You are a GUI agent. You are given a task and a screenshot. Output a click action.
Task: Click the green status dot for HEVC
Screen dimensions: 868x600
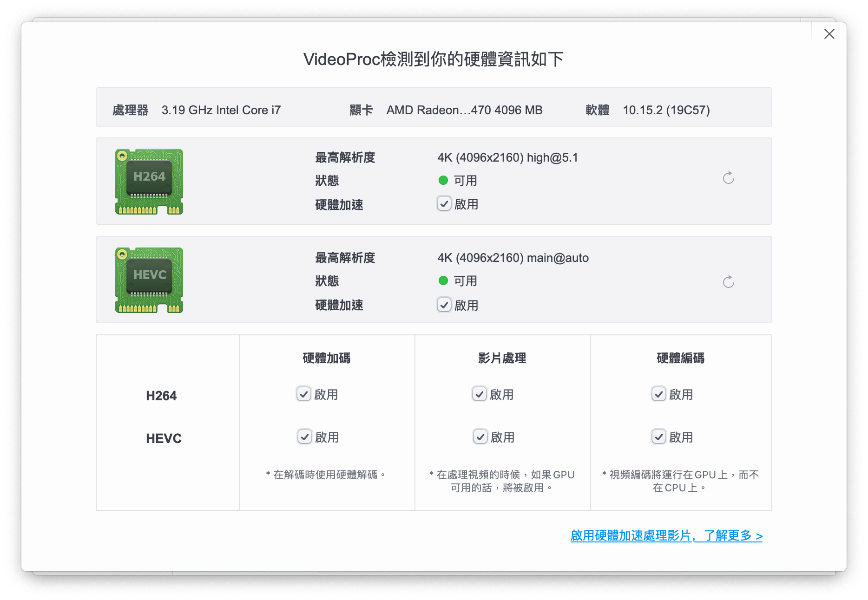[x=443, y=280]
